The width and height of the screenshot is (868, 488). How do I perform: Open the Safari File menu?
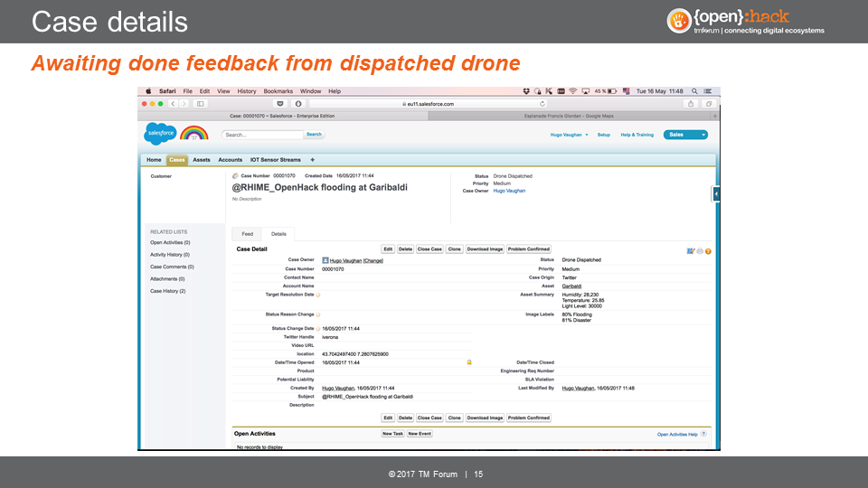coord(188,91)
